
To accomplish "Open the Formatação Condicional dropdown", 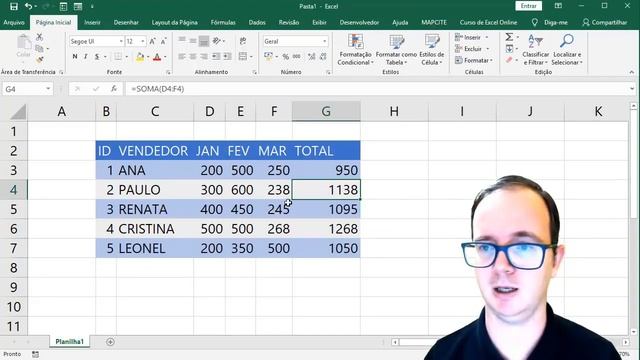I will 355,50.
